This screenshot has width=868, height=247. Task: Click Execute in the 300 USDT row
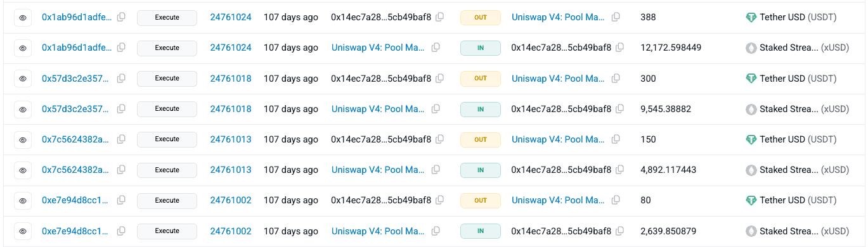(167, 79)
